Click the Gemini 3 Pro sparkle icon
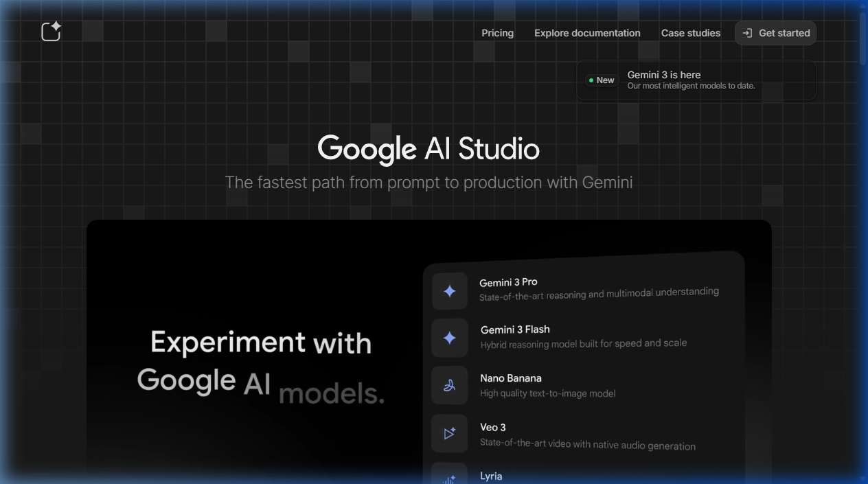 pos(450,291)
